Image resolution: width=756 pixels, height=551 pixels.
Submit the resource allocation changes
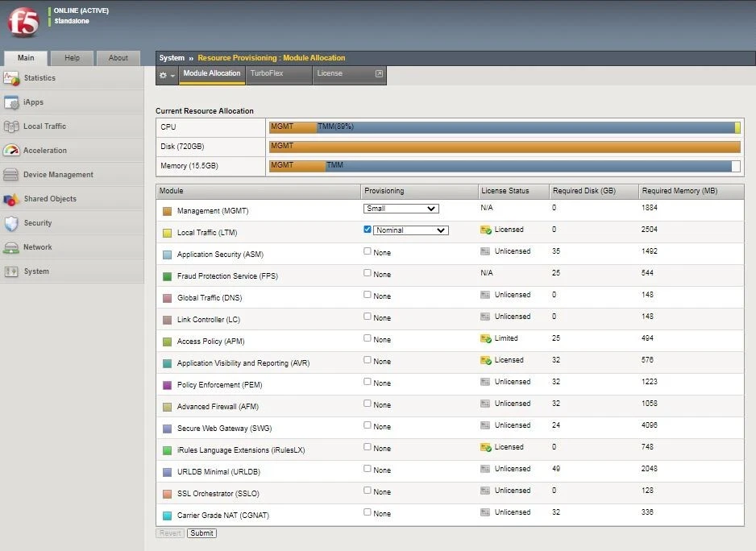201,532
